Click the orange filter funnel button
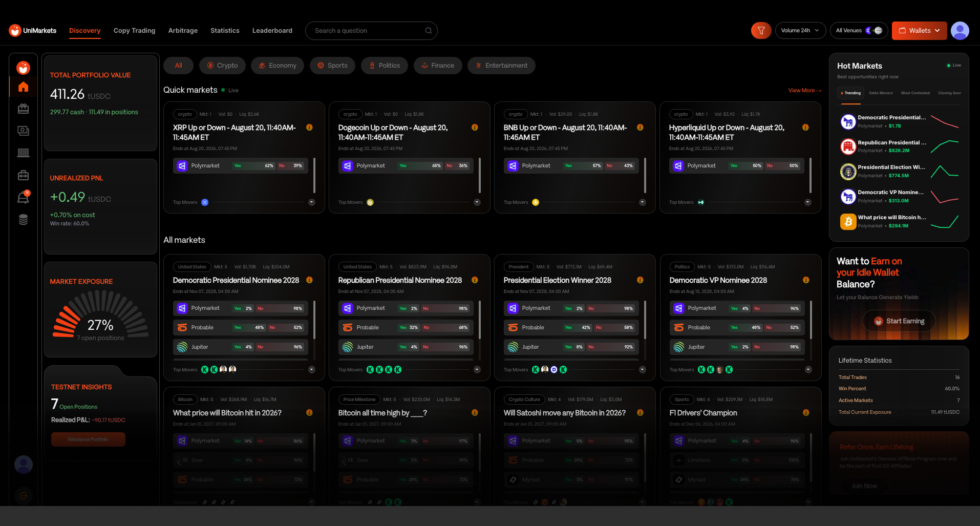The image size is (980, 526). pyautogui.click(x=761, y=31)
